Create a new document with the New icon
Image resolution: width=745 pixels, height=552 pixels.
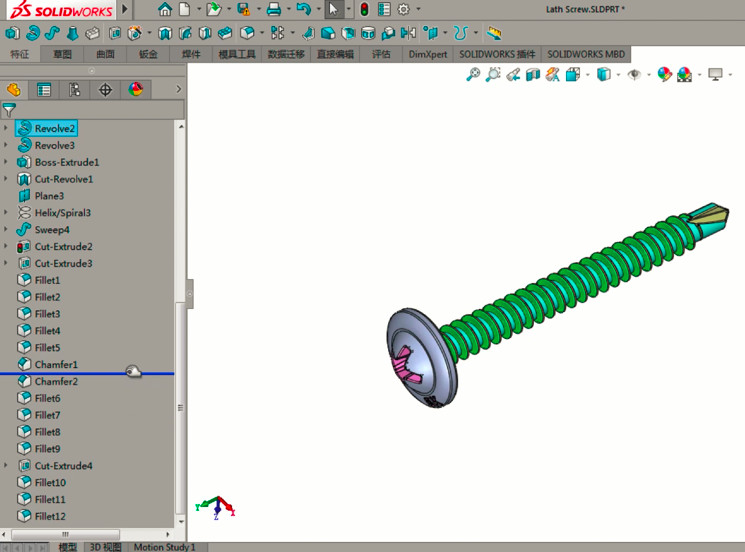(x=184, y=9)
